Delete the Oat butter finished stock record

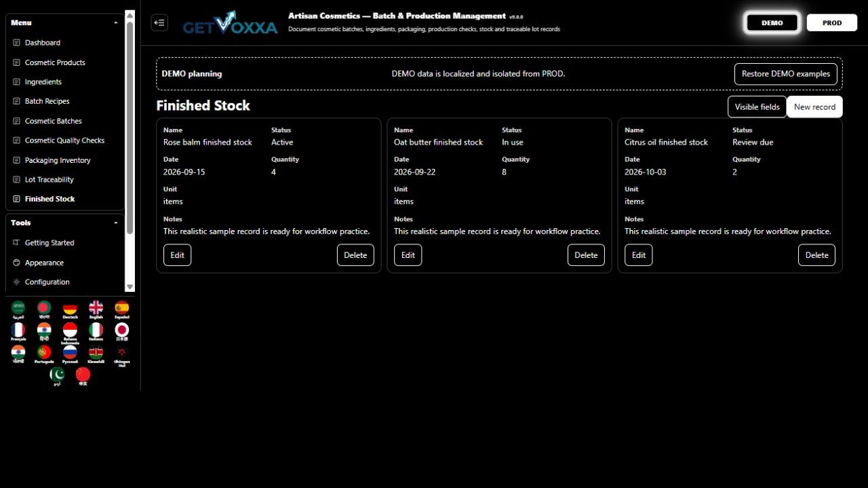[586, 255]
